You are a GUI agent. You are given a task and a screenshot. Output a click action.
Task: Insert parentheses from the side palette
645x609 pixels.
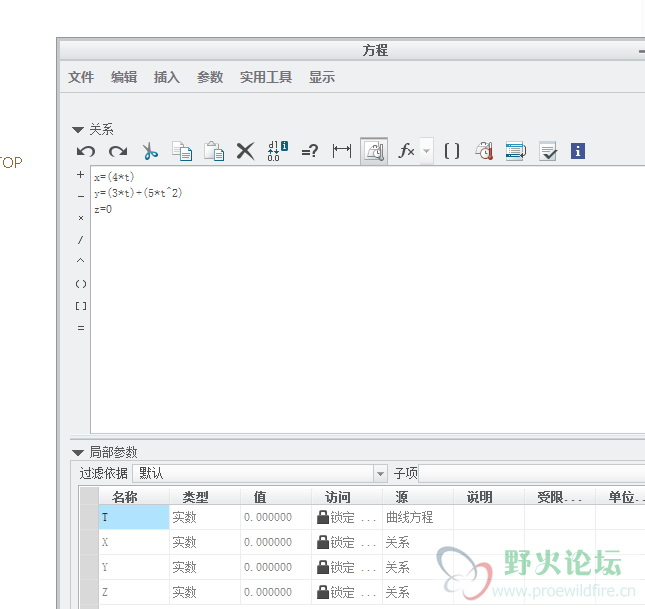pyautogui.click(x=81, y=284)
